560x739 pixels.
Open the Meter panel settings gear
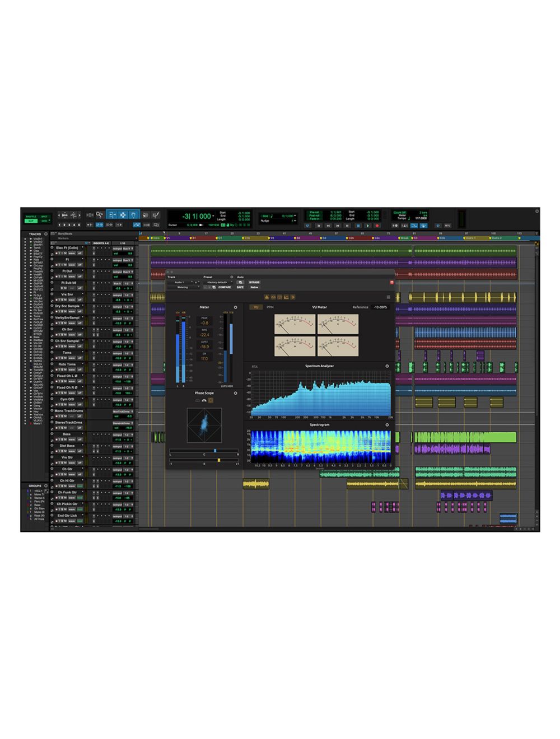point(235,306)
